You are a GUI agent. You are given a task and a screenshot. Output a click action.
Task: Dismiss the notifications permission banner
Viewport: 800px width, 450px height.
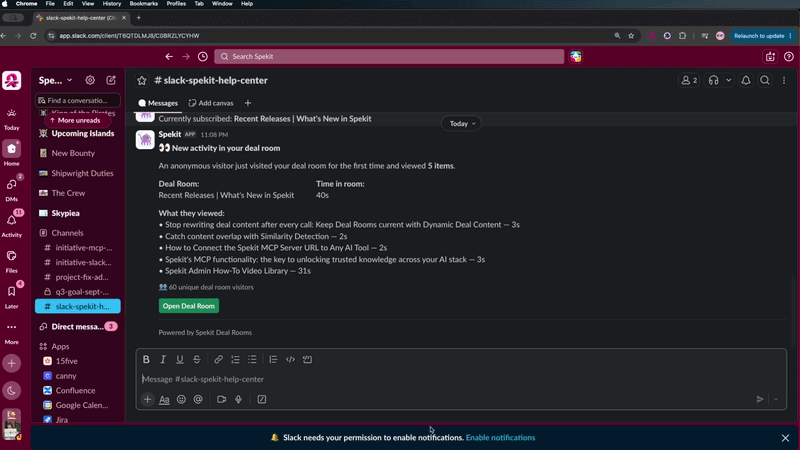pos(785,438)
